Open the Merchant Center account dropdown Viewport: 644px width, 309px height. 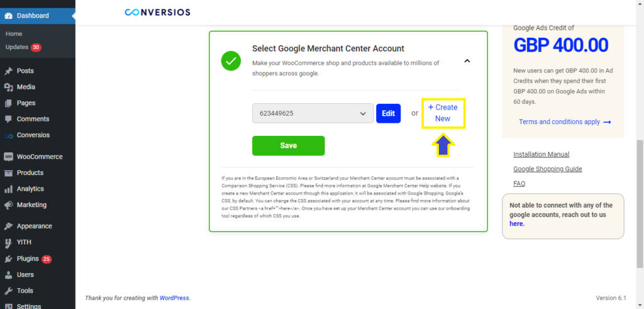click(x=313, y=113)
